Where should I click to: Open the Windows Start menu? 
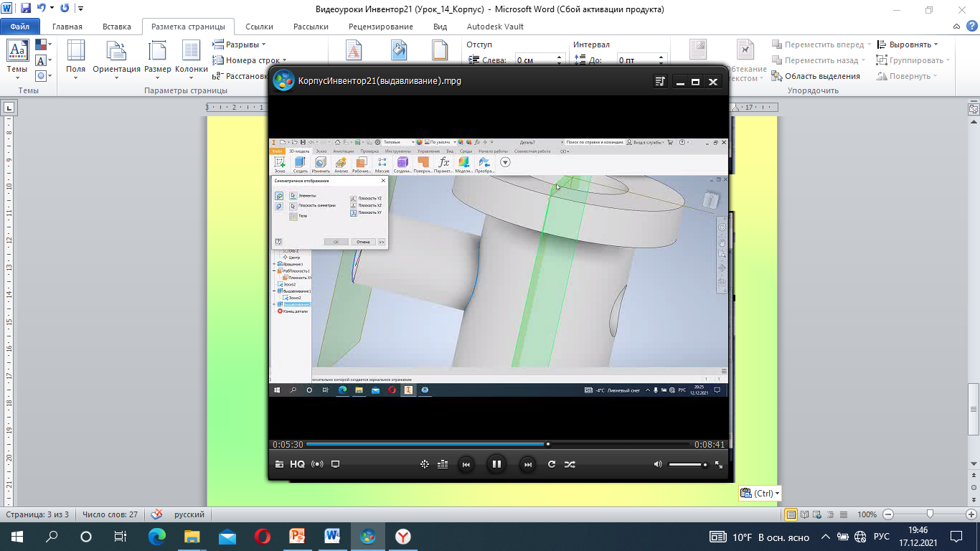[x=17, y=537]
